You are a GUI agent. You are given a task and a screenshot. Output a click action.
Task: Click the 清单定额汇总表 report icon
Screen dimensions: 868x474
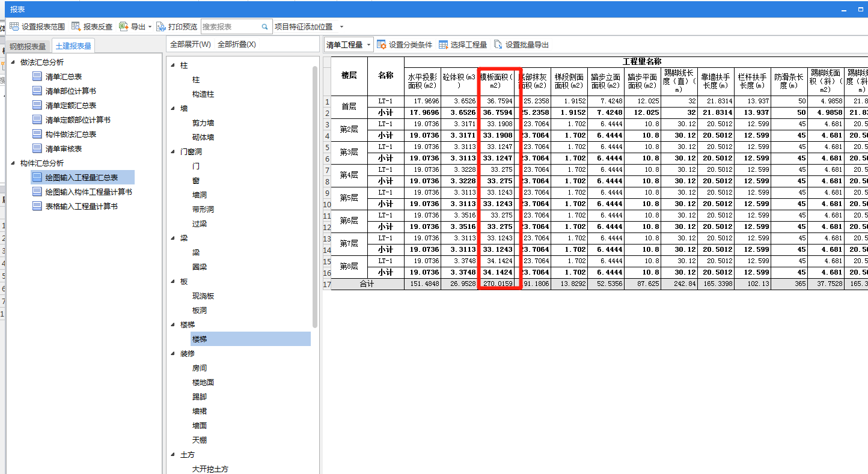37,105
